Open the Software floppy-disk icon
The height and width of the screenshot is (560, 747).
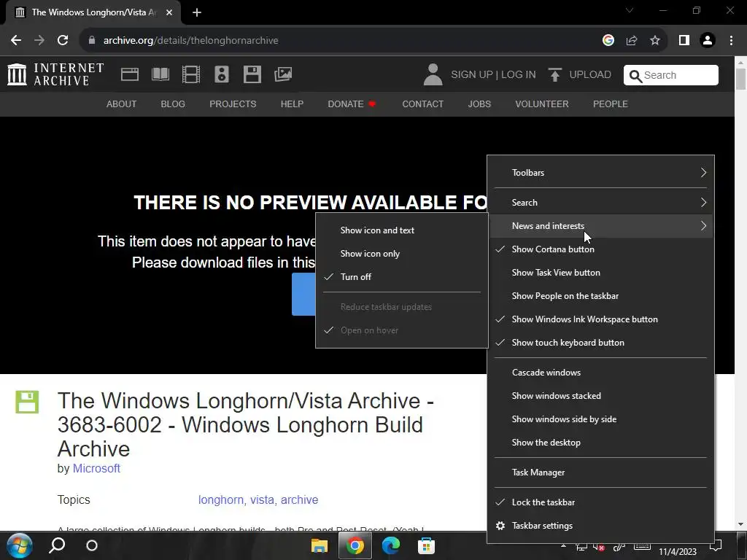tap(252, 74)
